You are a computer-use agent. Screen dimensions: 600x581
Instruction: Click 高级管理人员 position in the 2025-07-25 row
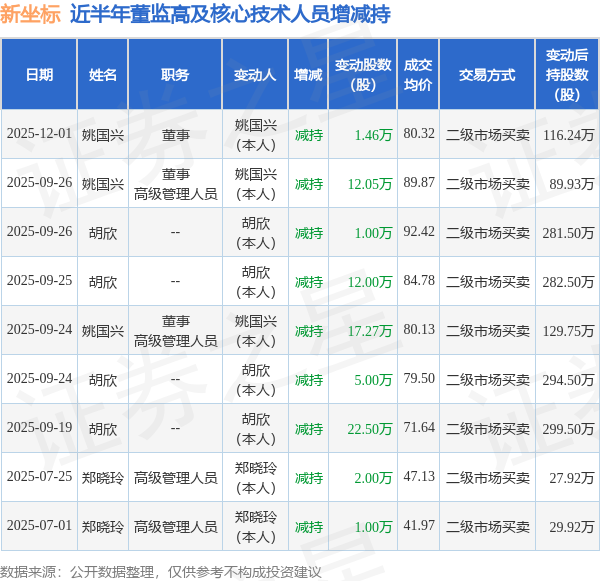[x=176, y=478]
